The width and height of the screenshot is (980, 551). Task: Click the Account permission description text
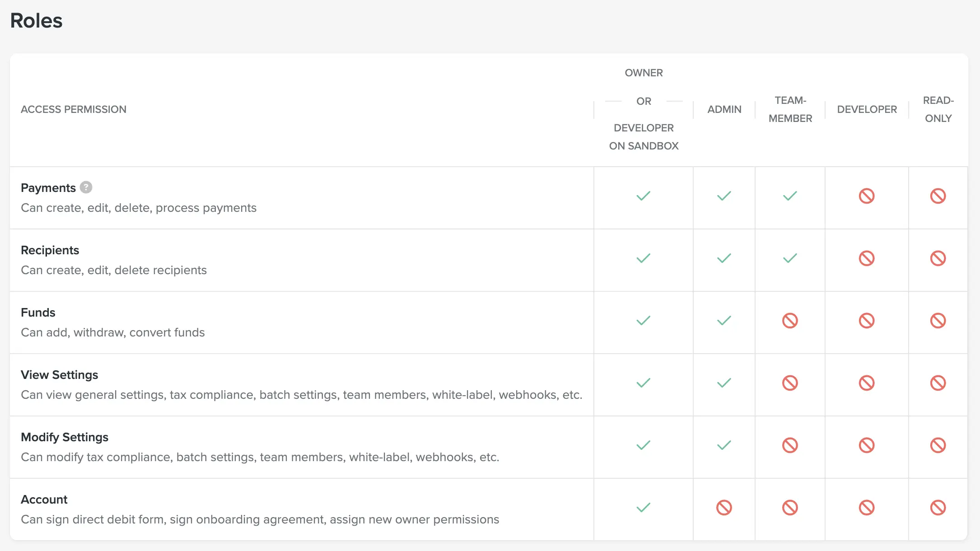(260, 519)
